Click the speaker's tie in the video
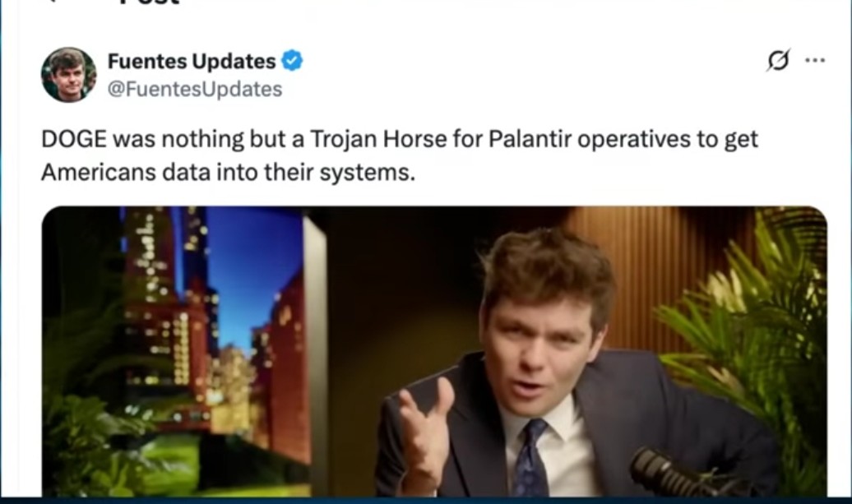The height and width of the screenshot is (504, 852). click(530, 459)
